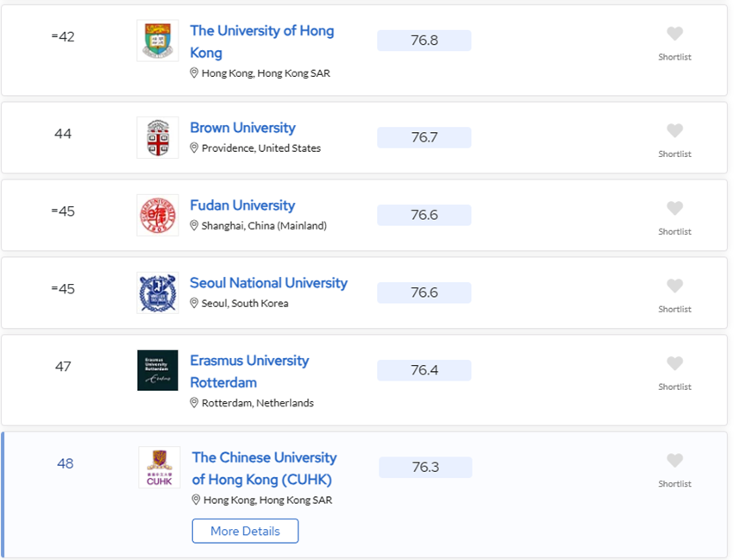
Task: Open Brown University page link
Action: [242, 128]
